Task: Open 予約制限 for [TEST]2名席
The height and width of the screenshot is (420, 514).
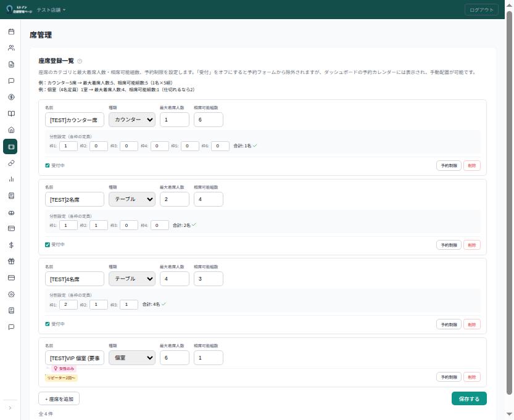Action: click(449, 245)
